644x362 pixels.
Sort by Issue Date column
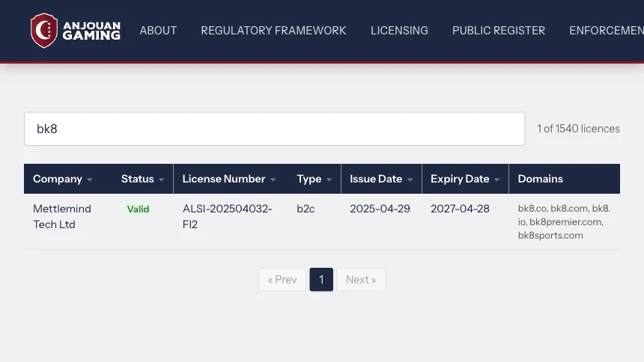381,179
